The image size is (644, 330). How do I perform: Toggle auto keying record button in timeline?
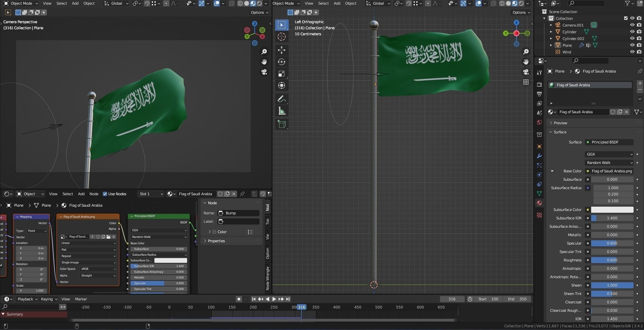pos(239,299)
